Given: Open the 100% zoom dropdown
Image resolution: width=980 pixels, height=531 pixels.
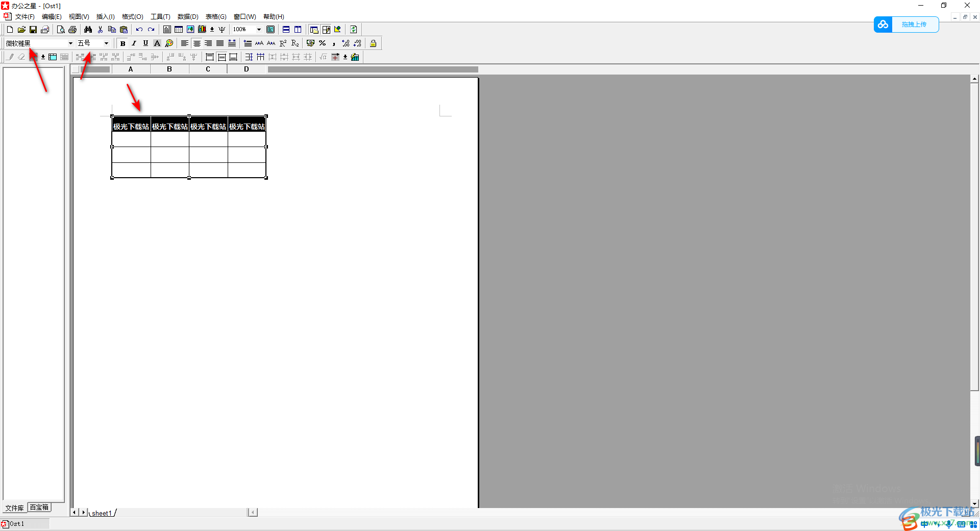Looking at the screenshot, I should 259,30.
